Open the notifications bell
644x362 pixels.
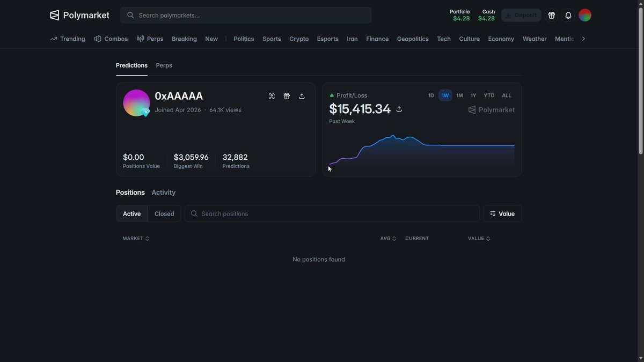point(568,15)
